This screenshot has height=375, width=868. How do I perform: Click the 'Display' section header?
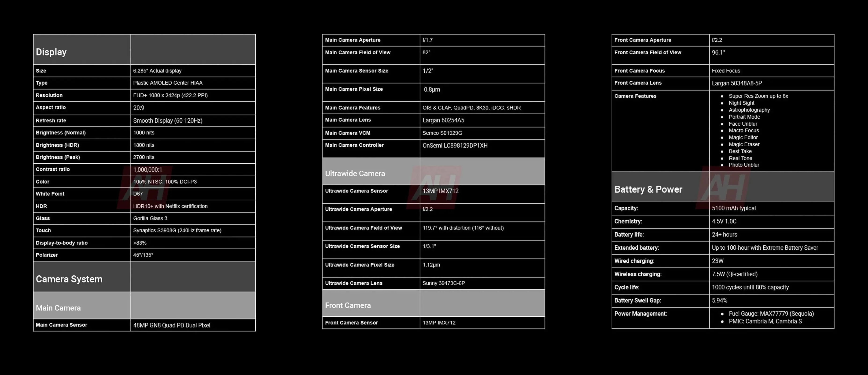point(51,52)
